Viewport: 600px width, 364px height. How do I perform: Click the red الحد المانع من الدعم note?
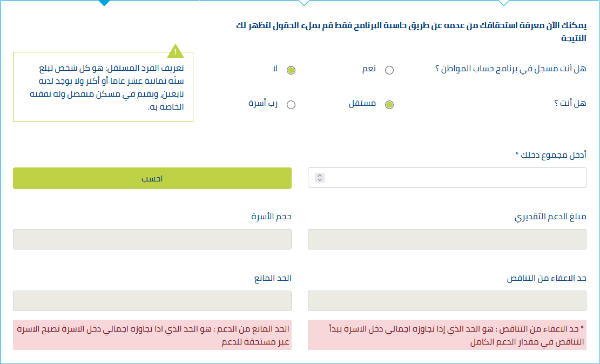(152, 335)
